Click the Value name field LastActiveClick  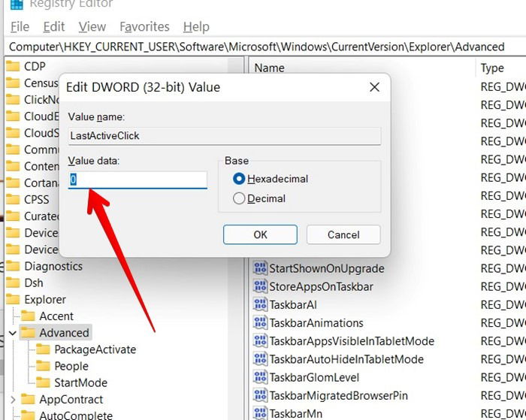click(225, 135)
